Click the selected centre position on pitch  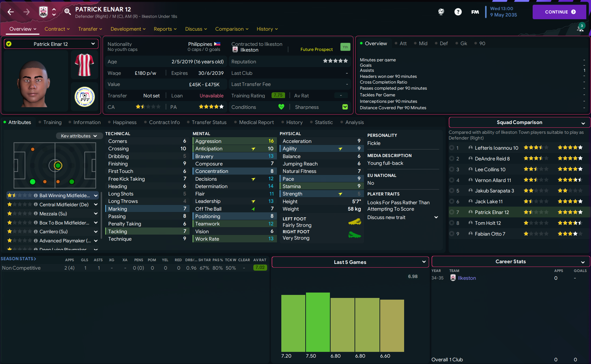58,165
